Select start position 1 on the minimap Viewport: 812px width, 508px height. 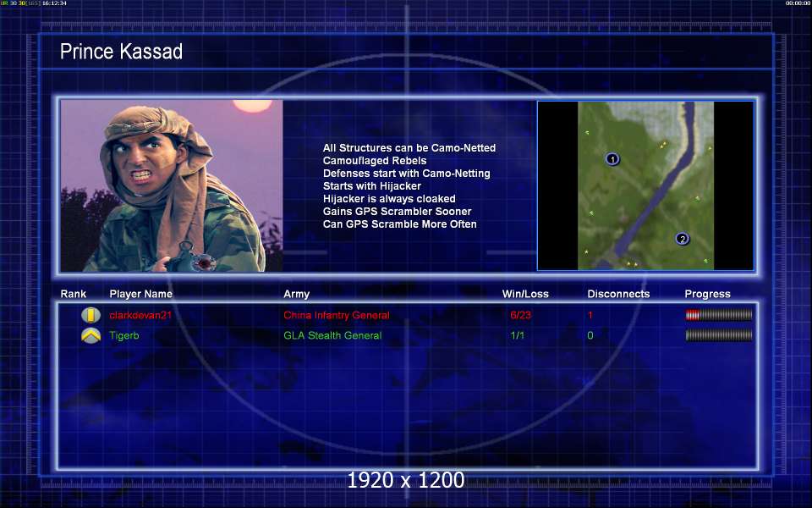(612, 158)
